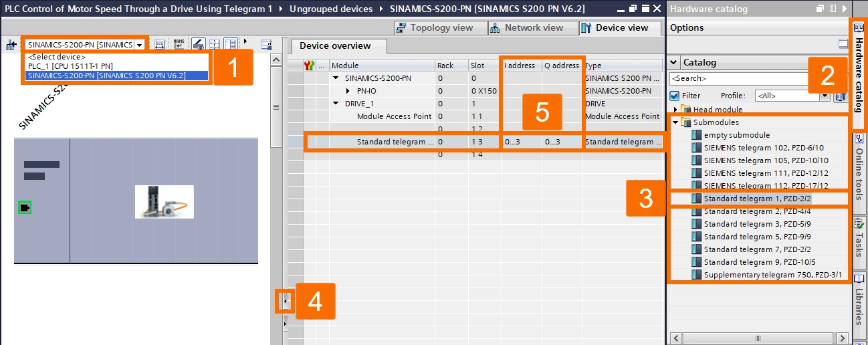
Task: Click the show page breaks grid icon
Action: pyautogui.click(x=214, y=45)
